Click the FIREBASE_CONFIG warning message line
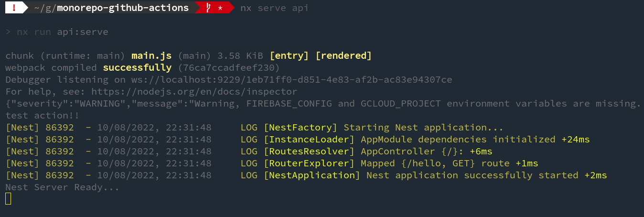Image resolution: width=644 pixels, height=217 pixels. [x=323, y=104]
